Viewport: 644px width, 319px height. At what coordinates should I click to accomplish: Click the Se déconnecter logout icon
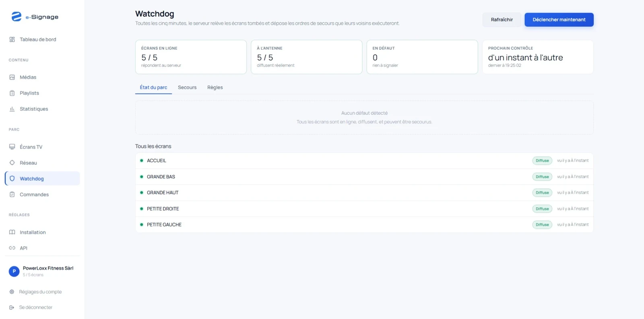pyautogui.click(x=12, y=307)
